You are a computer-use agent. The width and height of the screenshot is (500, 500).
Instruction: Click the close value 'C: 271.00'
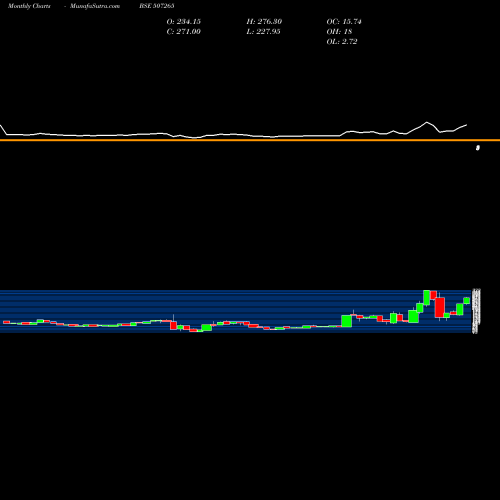(x=184, y=32)
